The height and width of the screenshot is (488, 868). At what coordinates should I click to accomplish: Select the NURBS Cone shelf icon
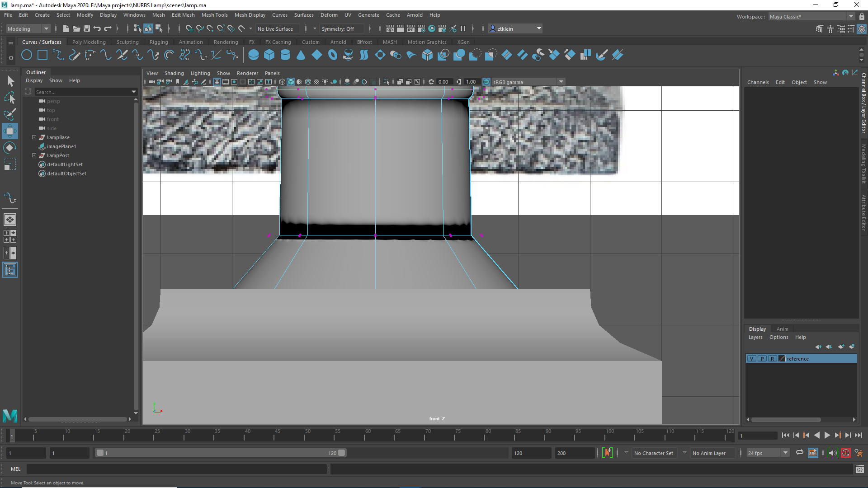pyautogui.click(x=301, y=55)
